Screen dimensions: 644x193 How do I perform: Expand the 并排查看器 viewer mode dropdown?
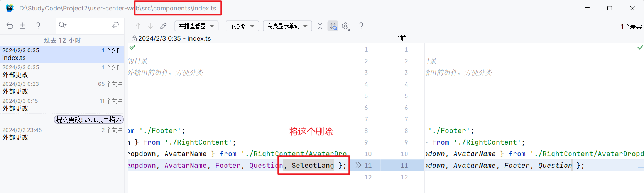pos(196,26)
